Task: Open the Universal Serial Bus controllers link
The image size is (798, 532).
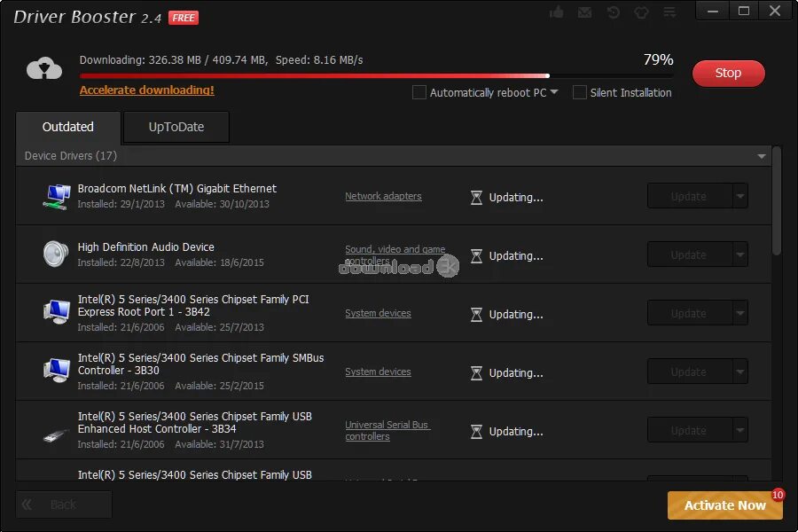Action: [387, 430]
